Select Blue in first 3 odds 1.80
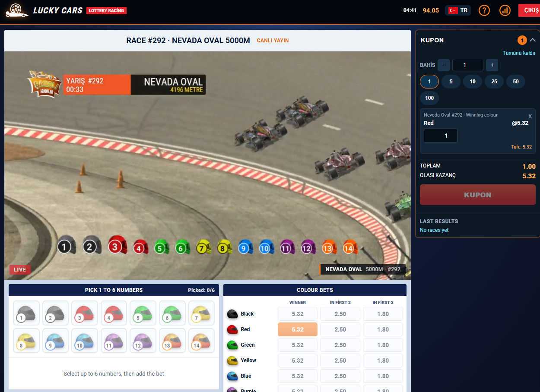The width and height of the screenshot is (540, 392). point(383,376)
